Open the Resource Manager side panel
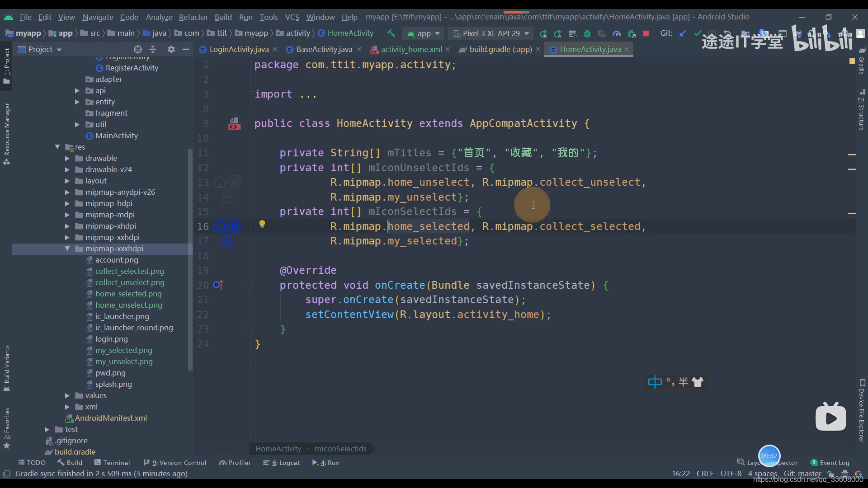This screenshot has height=488, width=868. 7,134
